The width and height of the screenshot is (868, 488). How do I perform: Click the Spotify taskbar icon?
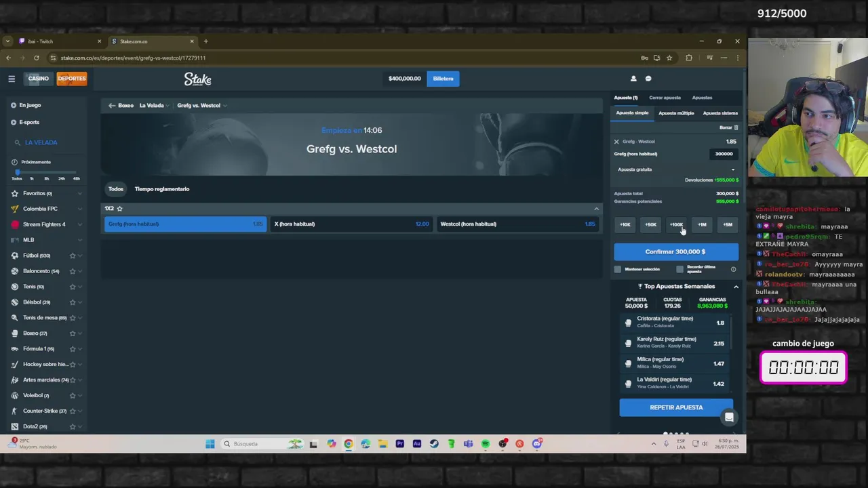click(x=486, y=444)
